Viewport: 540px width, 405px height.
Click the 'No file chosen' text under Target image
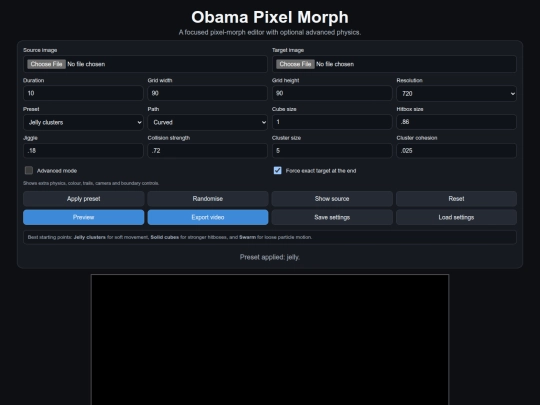335,64
